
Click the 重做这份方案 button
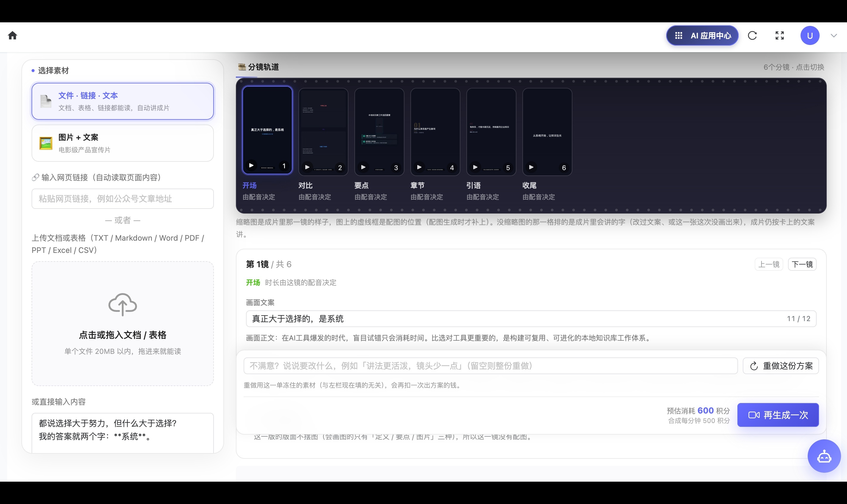point(781,366)
